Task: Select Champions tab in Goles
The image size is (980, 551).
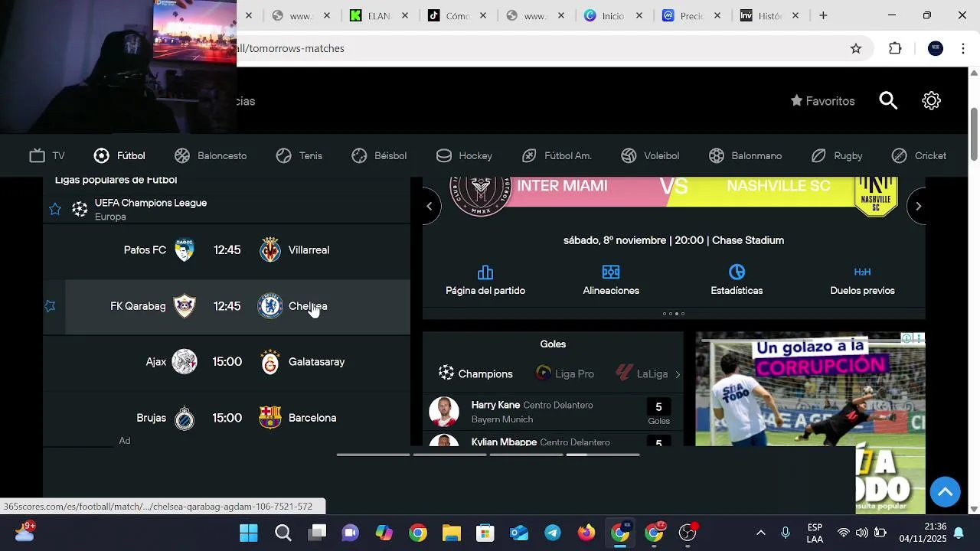Action: coord(475,373)
